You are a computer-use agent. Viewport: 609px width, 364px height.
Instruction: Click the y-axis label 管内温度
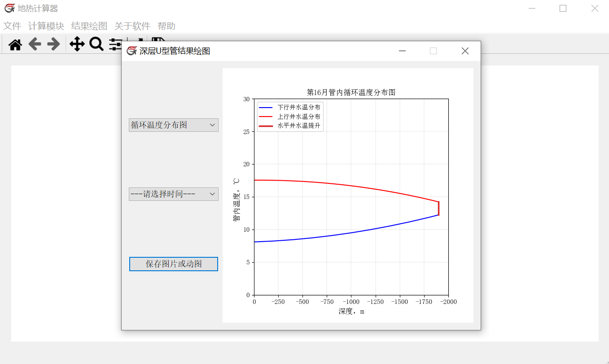pos(236,199)
